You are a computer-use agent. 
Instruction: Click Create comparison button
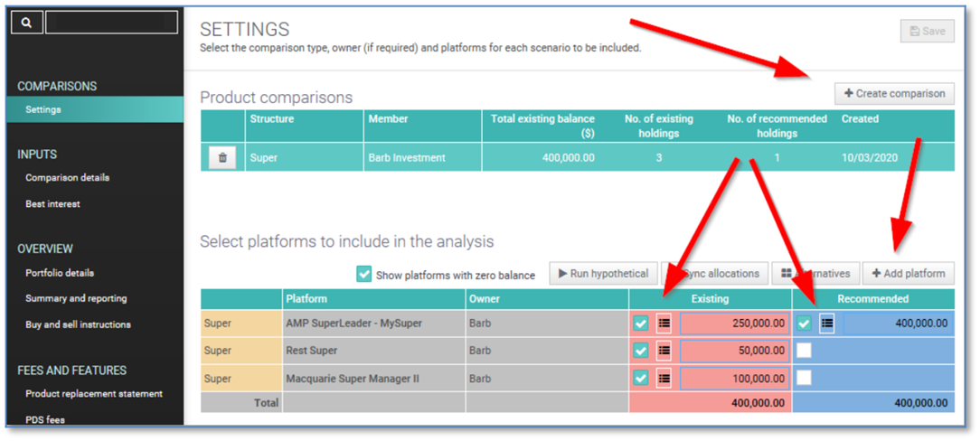coord(894,94)
